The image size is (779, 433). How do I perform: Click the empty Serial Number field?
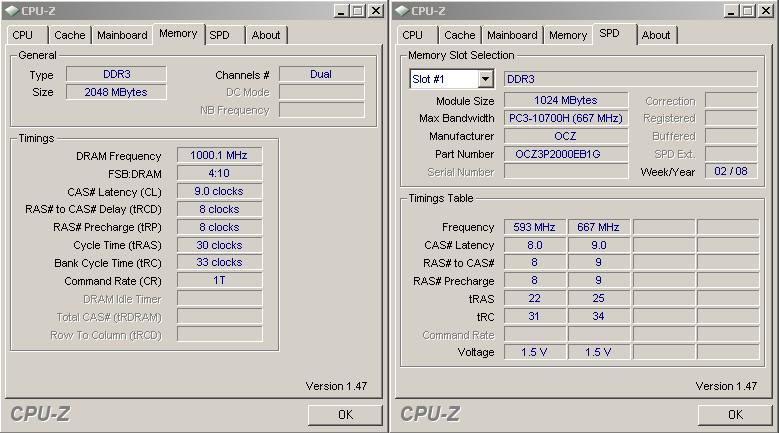coord(566,171)
